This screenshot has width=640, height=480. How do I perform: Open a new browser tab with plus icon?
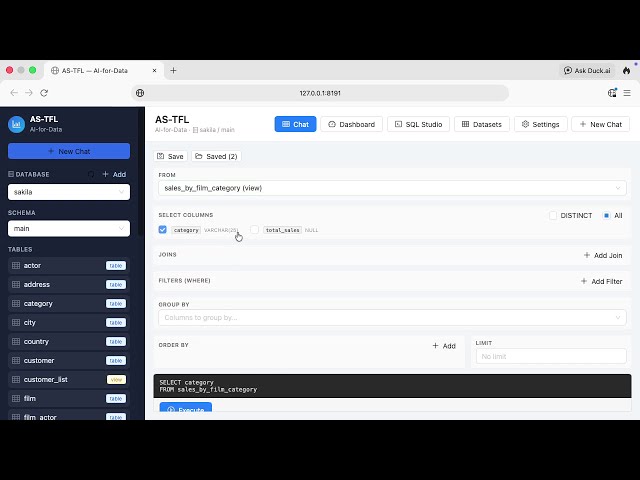pos(173,71)
